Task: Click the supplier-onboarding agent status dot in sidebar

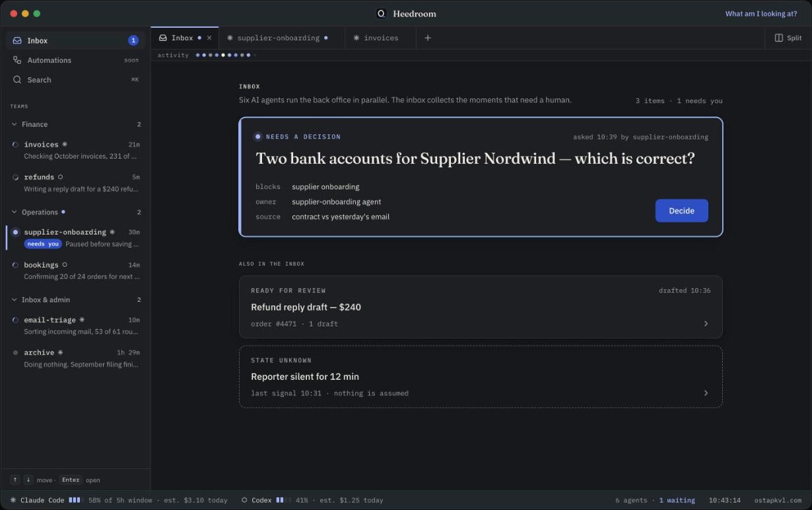Action: [15, 232]
